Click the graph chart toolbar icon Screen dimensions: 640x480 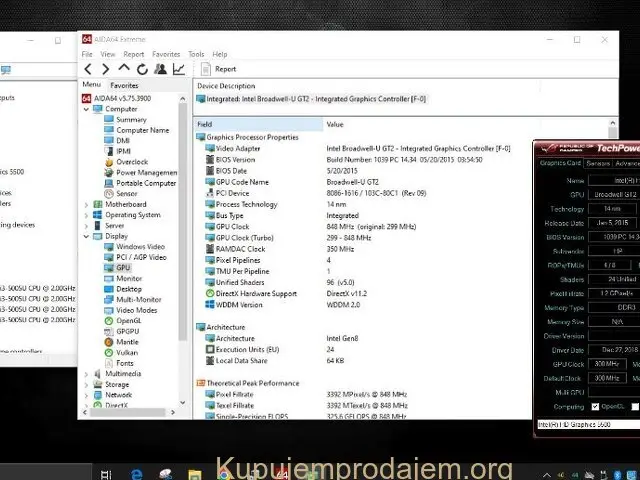(x=177, y=69)
